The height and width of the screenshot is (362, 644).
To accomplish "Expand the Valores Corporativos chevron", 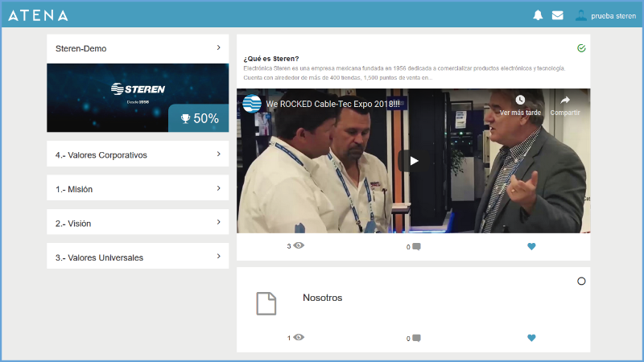I will click(x=218, y=154).
